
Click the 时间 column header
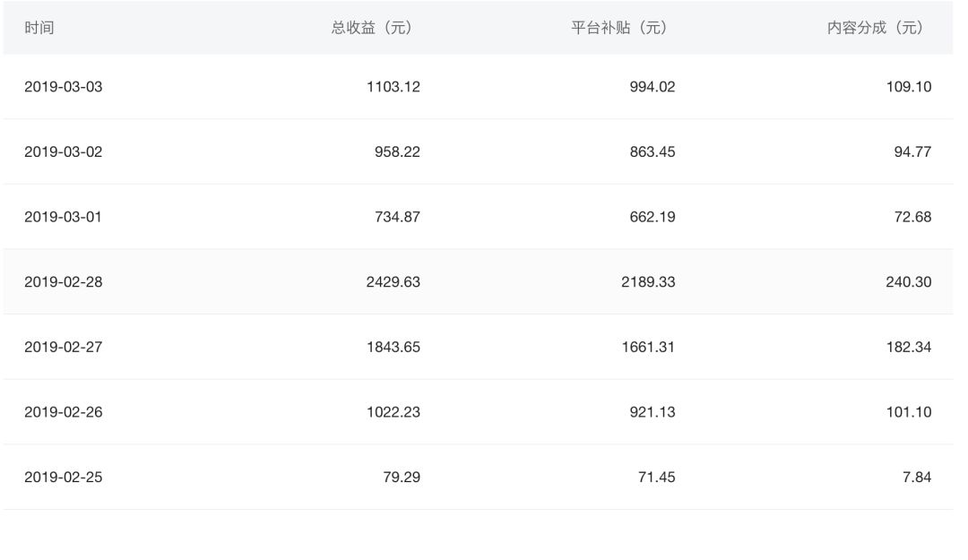tap(39, 28)
